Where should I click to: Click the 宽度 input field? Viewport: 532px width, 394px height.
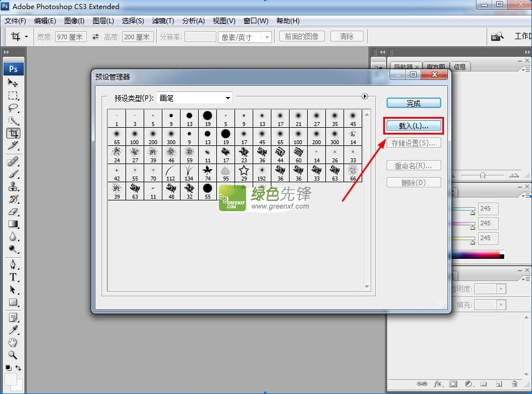point(70,37)
